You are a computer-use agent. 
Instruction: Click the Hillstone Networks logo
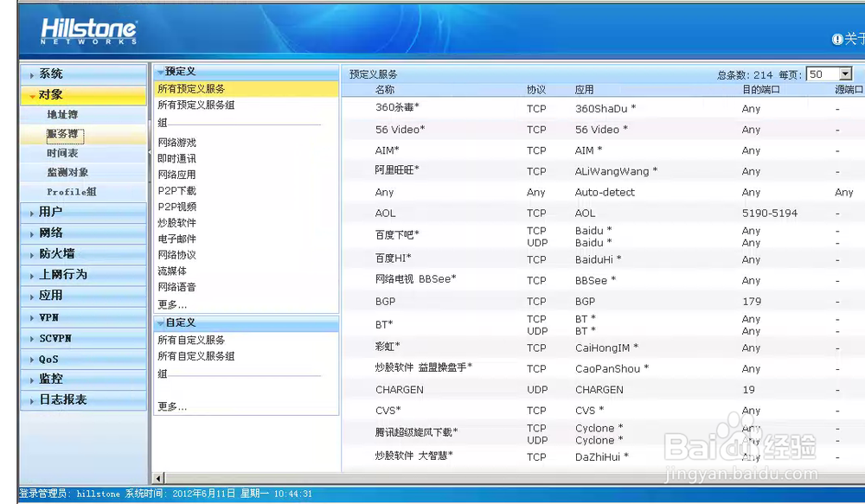tap(89, 31)
